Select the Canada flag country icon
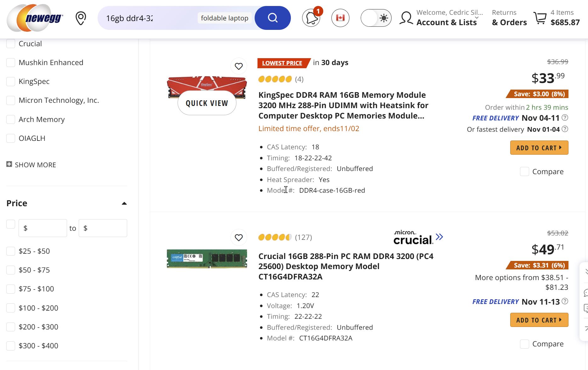 click(x=340, y=18)
